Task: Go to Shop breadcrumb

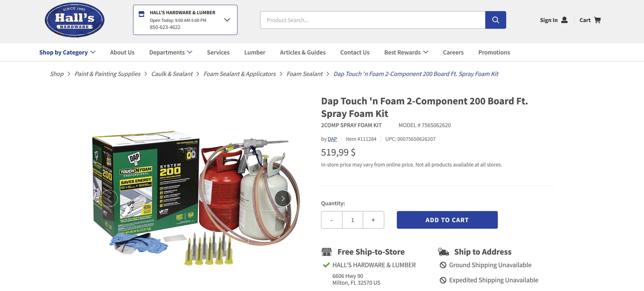Action: (57, 74)
